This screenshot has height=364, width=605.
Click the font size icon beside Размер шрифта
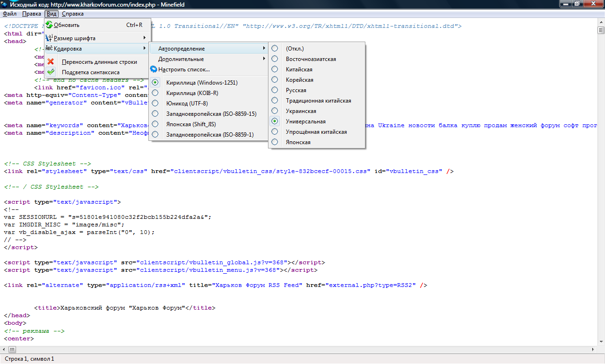tap(49, 38)
